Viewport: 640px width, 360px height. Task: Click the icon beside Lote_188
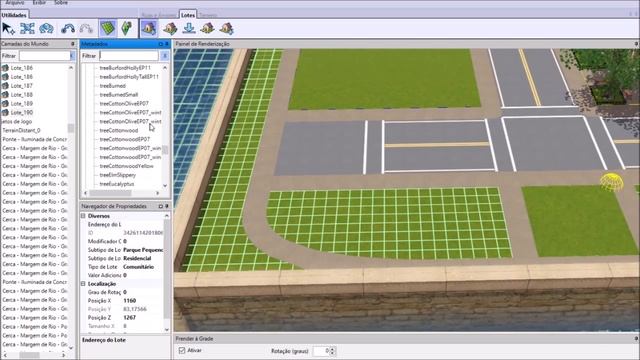[x=5, y=95]
